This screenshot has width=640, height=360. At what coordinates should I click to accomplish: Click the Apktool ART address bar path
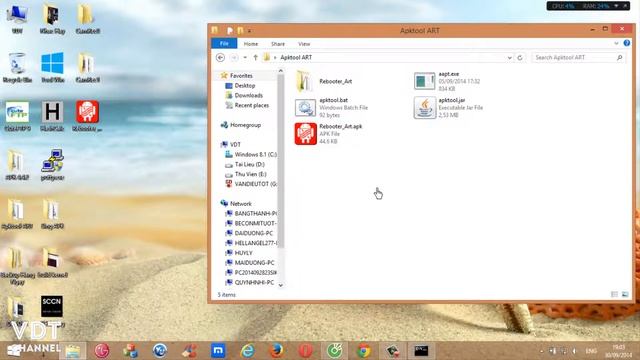coord(296,58)
